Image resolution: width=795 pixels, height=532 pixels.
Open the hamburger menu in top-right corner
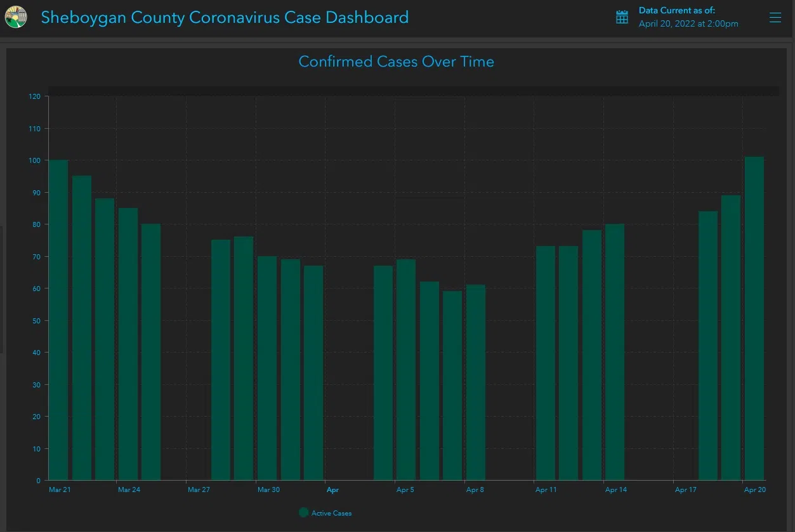[x=775, y=18]
